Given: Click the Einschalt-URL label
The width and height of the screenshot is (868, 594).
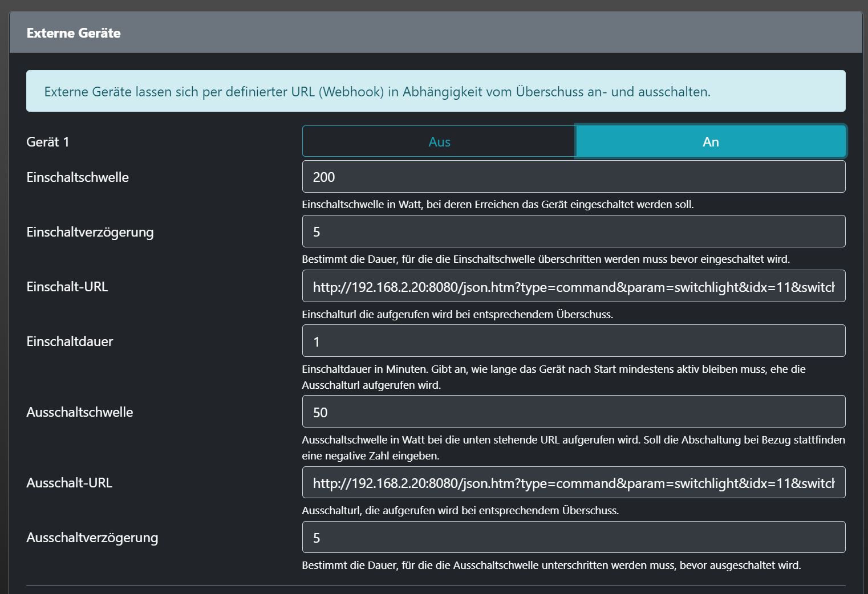Looking at the screenshot, I should pyautogui.click(x=67, y=287).
